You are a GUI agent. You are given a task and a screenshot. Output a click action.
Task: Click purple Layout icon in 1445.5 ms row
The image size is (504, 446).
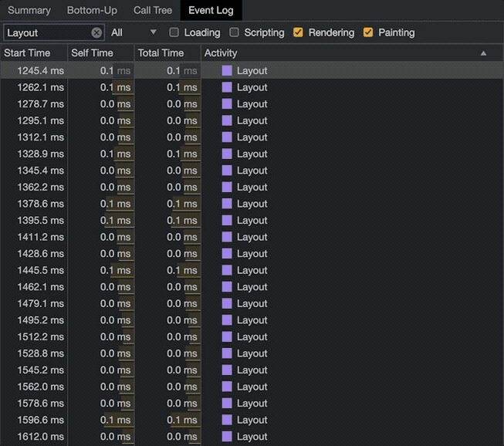coord(227,270)
